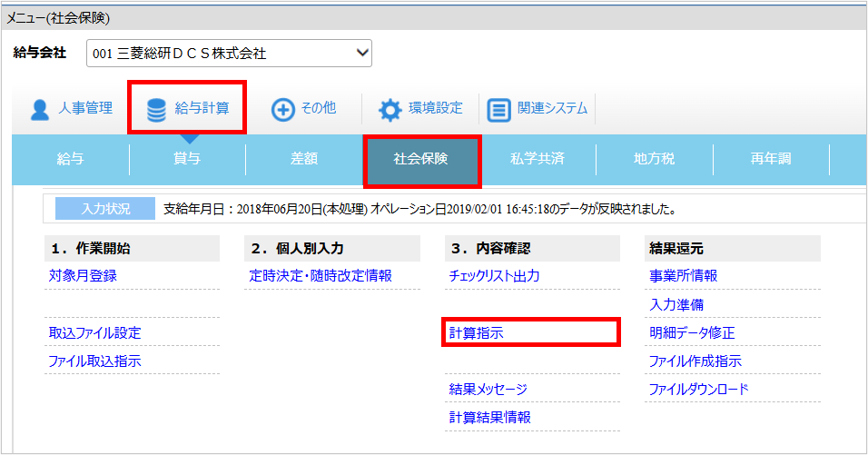Viewport: 868px width, 455px height.
Task: Switch to the 地方税 tab
Action: [655, 159]
